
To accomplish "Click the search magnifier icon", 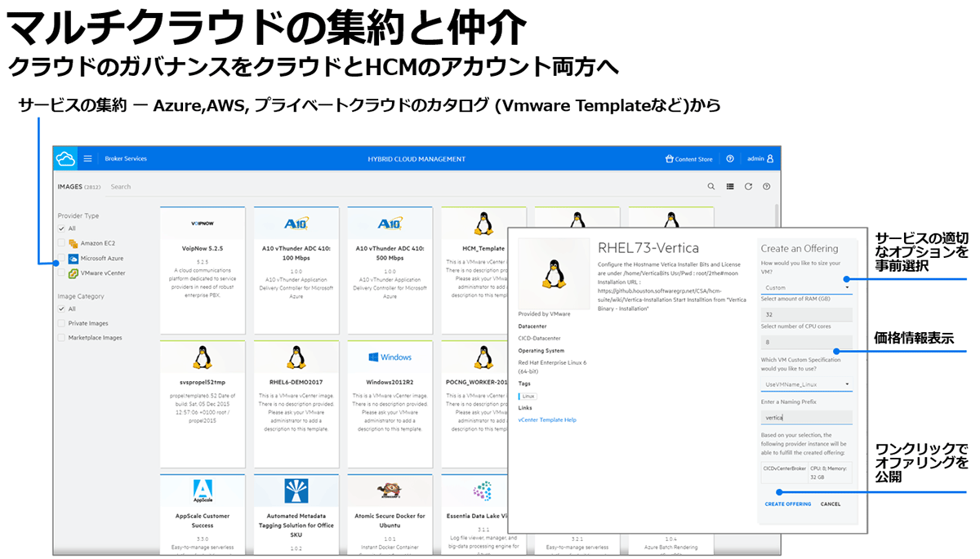I will tap(710, 187).
